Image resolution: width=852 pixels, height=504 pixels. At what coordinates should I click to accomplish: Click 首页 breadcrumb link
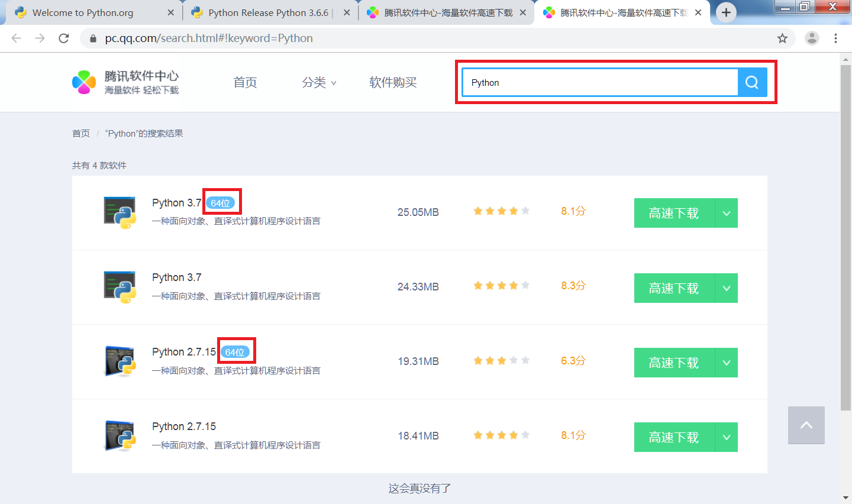[x=81, y=133]
